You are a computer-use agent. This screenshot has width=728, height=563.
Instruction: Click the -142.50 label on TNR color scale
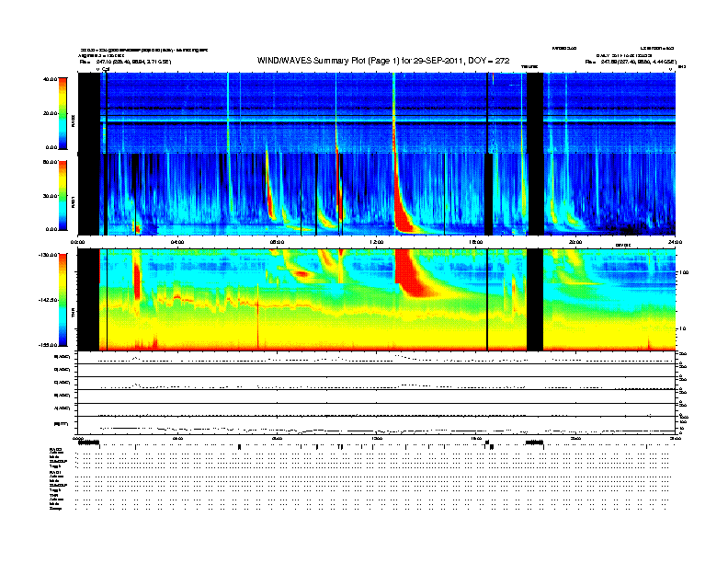49,300
